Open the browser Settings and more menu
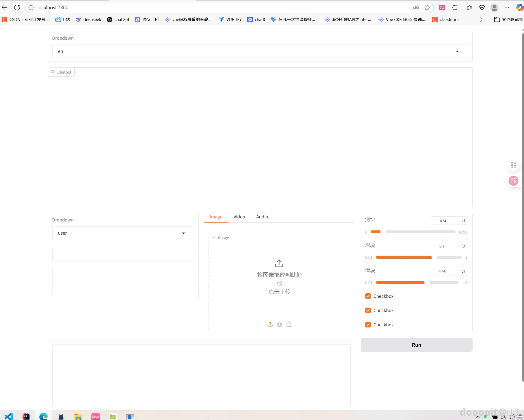 (x=507, y=8)
